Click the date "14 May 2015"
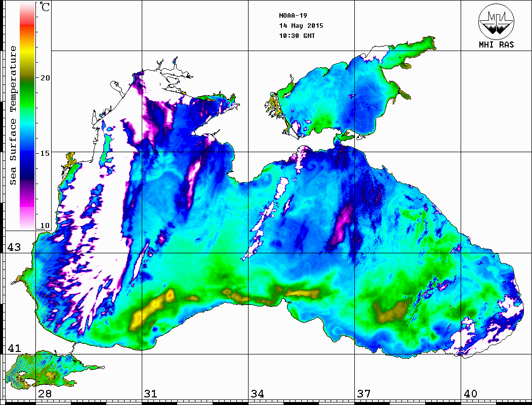This screenshot has height=405, width=532. 301,26
